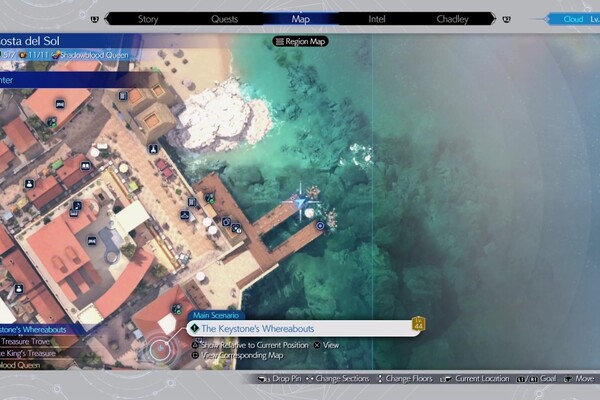The width and height of the screenshot is (600, 400).
Task: Open the Region Map button
Action: point(301,41)
